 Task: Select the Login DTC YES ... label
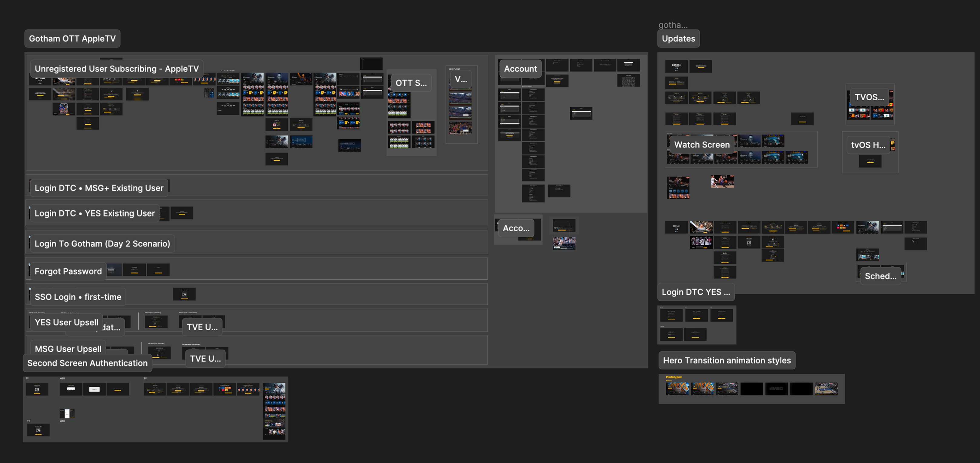(696, 292)
